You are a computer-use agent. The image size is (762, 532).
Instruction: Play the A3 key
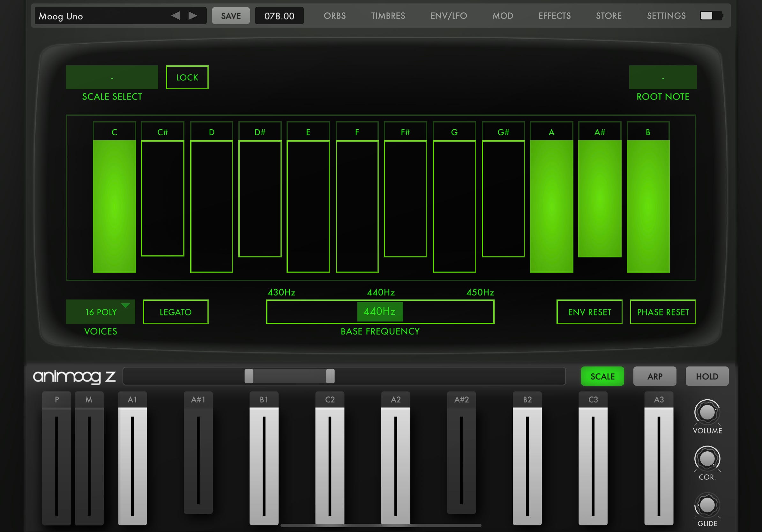[659, 458]
